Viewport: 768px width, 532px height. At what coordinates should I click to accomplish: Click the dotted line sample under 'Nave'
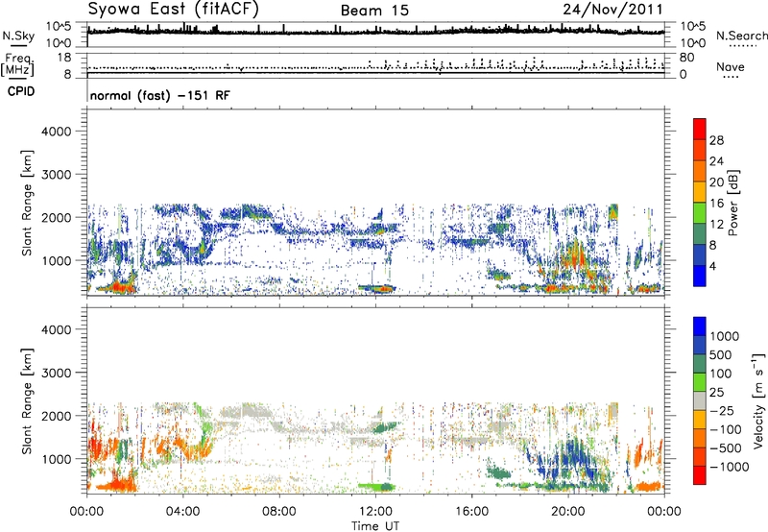click(x=731, y=78)
